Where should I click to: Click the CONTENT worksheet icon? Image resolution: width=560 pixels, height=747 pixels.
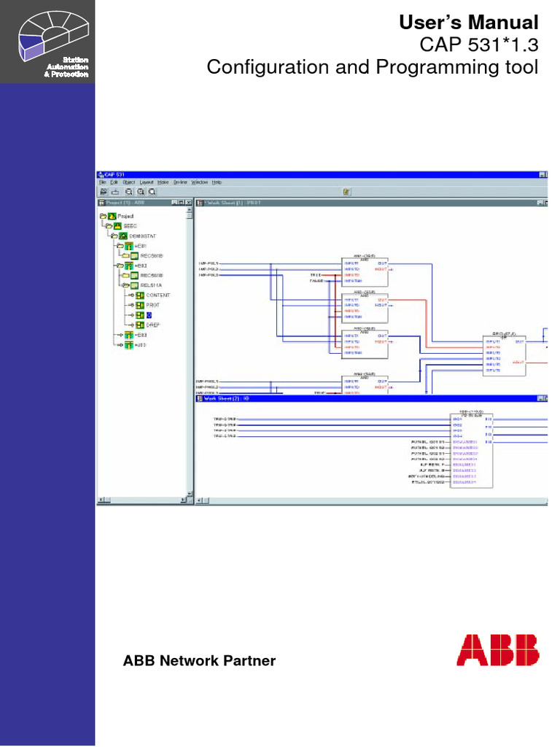(140, 295)
